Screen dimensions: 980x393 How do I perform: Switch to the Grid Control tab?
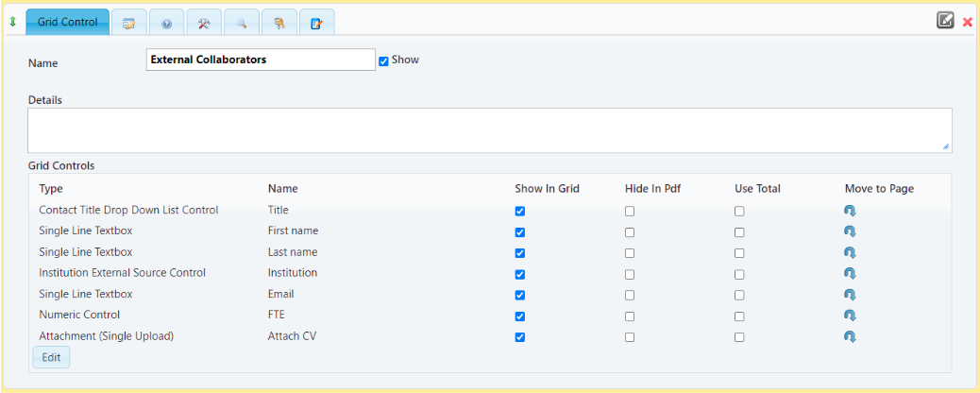(x=67, y=22)
